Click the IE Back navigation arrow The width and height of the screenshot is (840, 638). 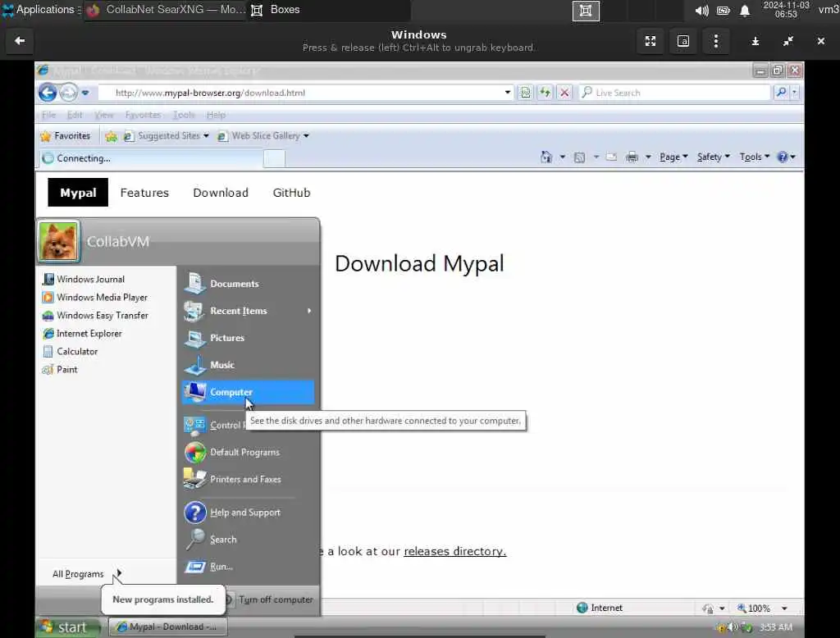coord(48,93)
